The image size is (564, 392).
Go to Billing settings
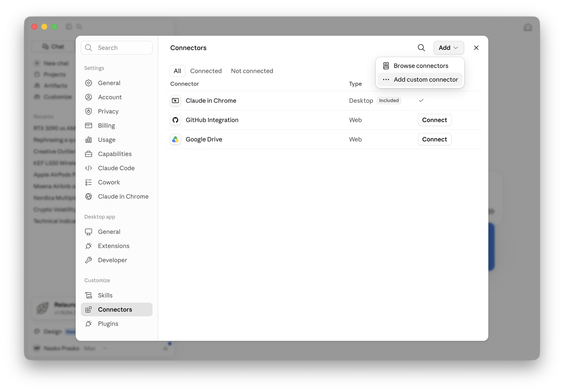point(116,126)
